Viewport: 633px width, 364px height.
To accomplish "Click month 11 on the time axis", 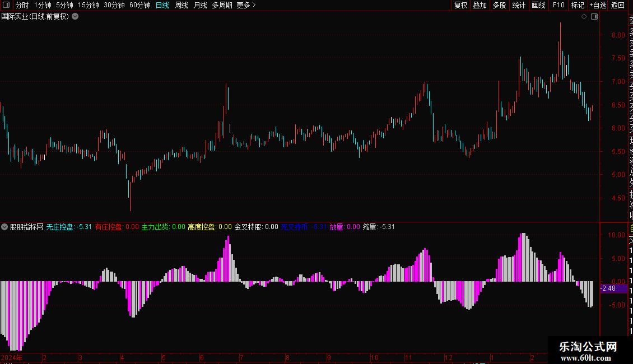I will (x=408, y=357).
